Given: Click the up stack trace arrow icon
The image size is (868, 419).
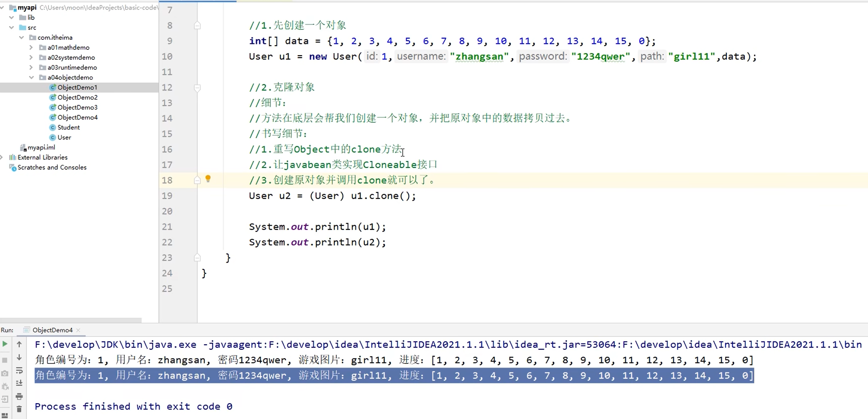Looking at the screenshot, I should (x=19, y=344).
